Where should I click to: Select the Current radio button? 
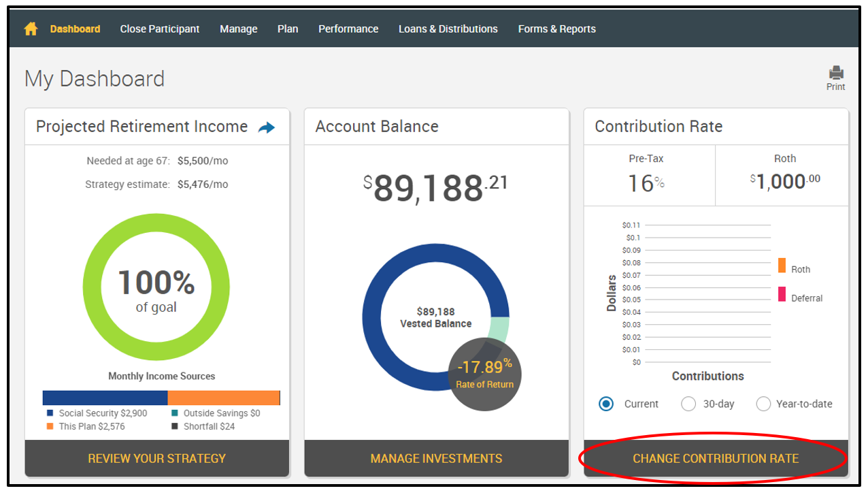point(606,404)
